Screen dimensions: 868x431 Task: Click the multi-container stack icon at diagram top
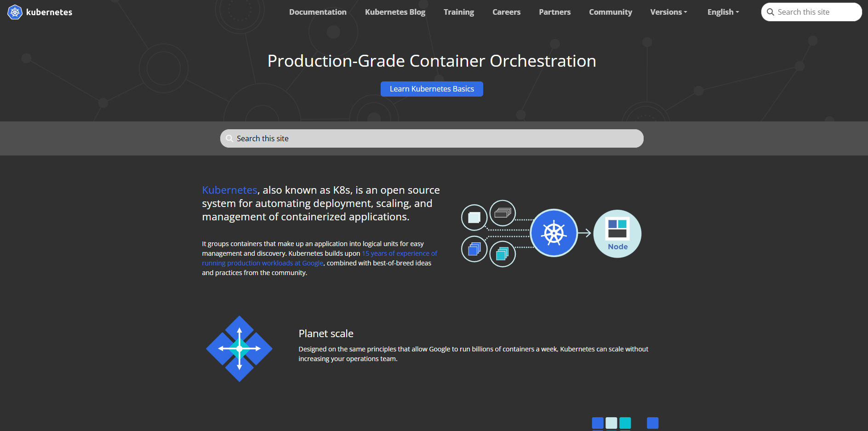(503, 213)
